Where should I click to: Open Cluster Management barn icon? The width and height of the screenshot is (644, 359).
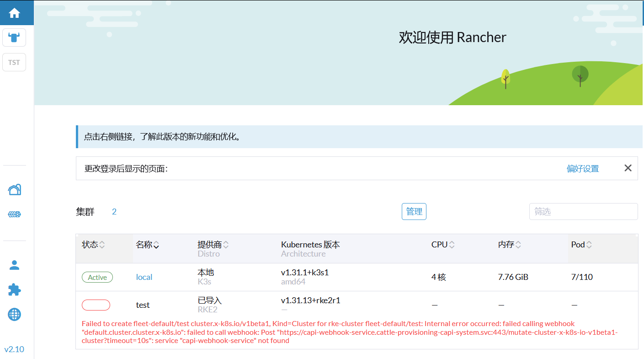point(15,189)
